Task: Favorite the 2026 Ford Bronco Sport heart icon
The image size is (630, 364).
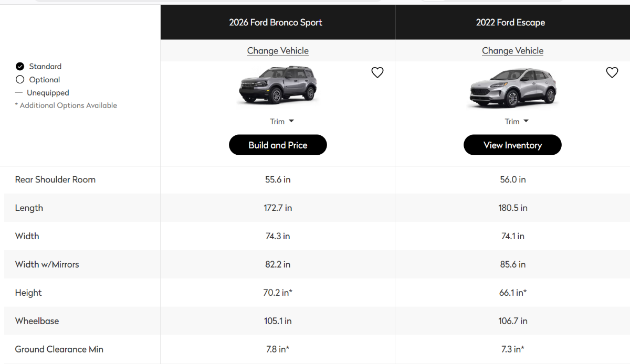Action: click(x=377, y=73)
